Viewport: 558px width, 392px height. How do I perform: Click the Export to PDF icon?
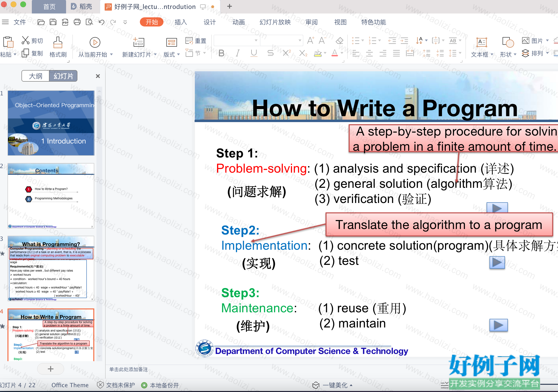(65, 22)
